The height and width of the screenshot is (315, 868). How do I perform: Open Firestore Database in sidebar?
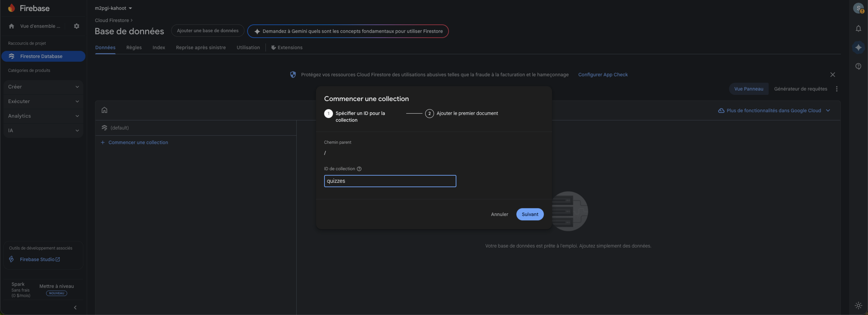coord(43,56)
